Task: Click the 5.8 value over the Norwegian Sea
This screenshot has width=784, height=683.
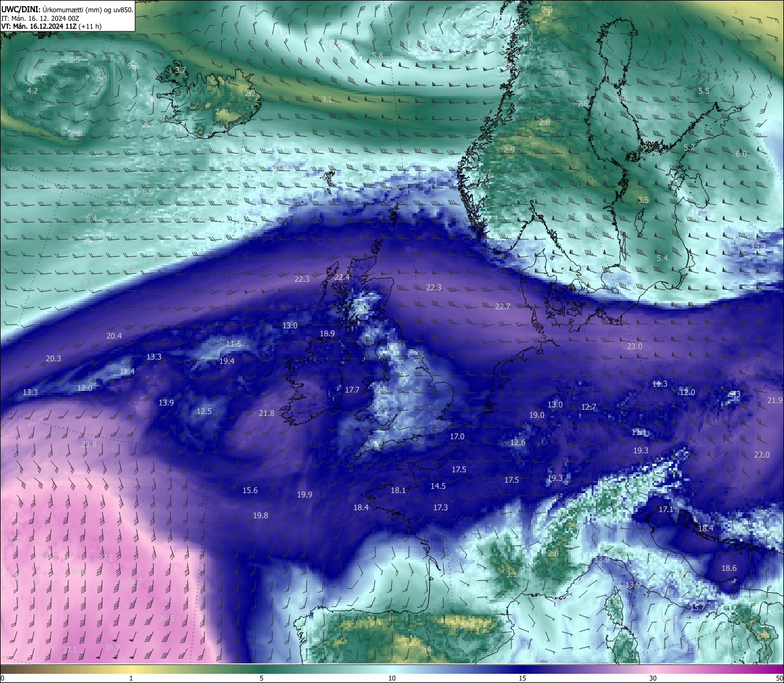Action: point(377,55)
